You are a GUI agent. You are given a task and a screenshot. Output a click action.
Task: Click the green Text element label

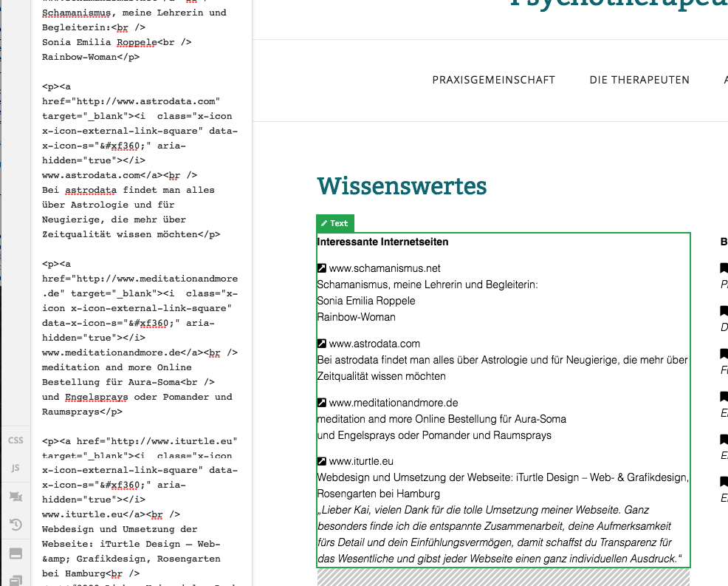[335, 223]
